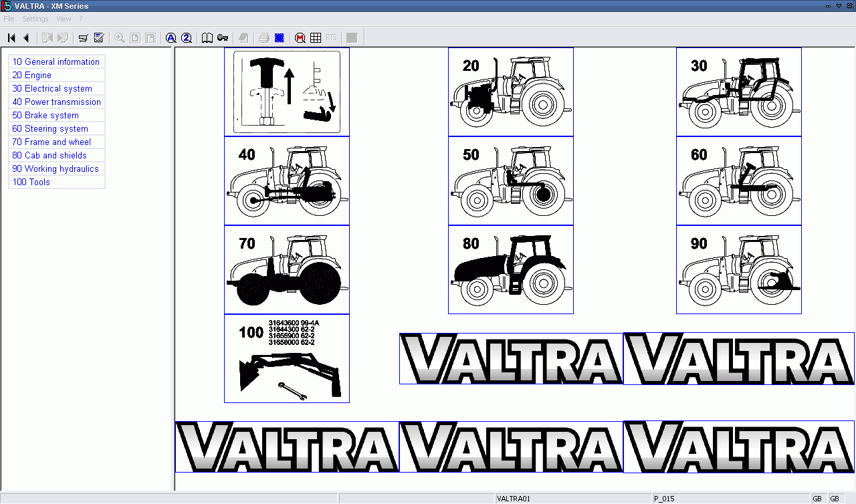Viewport: 856px width, 504px height.
Task: Open the grid/table view icon
Action: (315, 37)
